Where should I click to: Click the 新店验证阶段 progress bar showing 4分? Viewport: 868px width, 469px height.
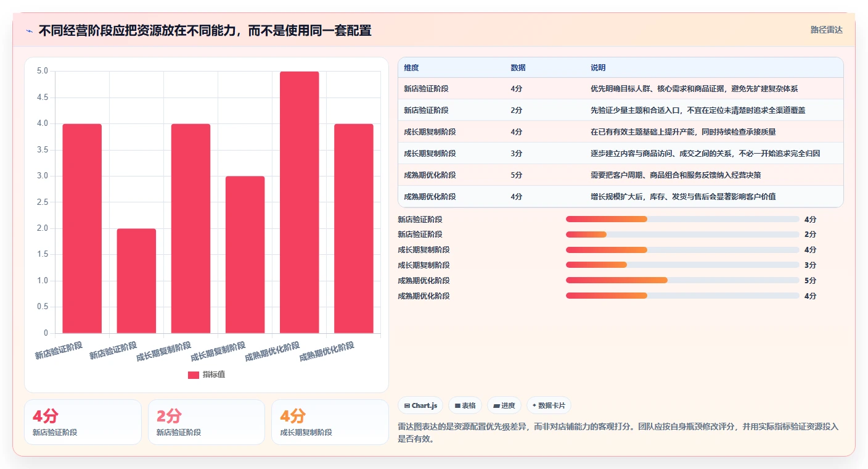tap(682, 219)
